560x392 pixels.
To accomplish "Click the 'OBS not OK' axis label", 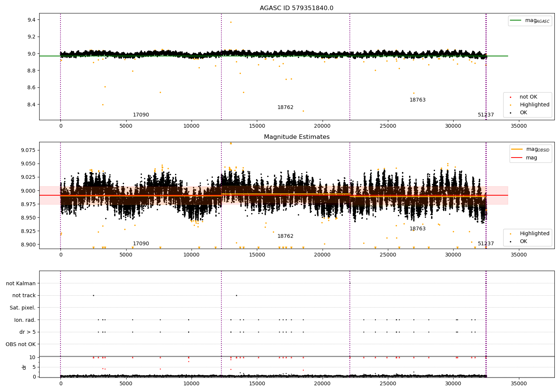I will pos(21,344).
